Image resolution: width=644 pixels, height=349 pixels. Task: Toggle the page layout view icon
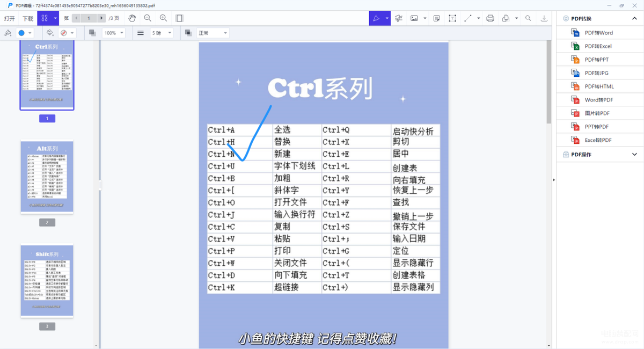tap(179, 18)
